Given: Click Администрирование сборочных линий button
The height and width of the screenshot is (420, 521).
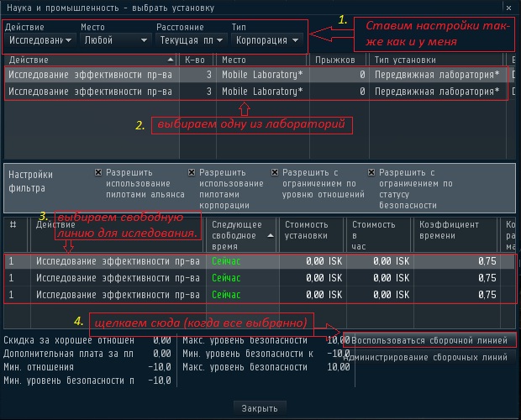Looking at the screenshot, I should click(x=429, y=357).
